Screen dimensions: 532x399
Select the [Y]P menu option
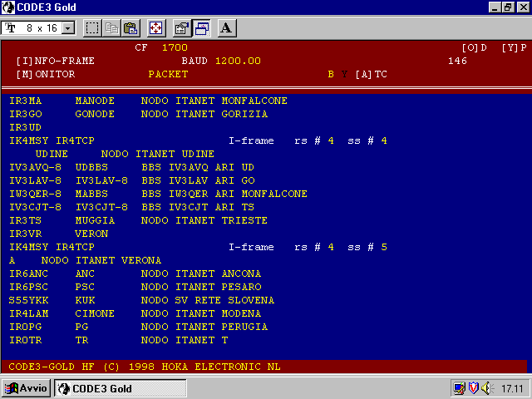click(x=514, y=47)
